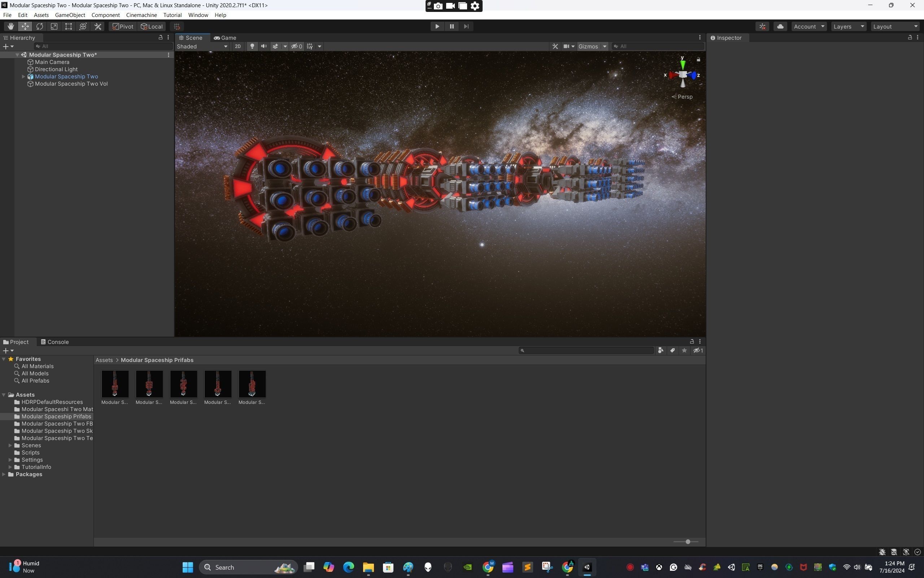Viewport: 924px width, 578px height.
Task: Search by label icon in Project
Action: (x=672, y=350)
